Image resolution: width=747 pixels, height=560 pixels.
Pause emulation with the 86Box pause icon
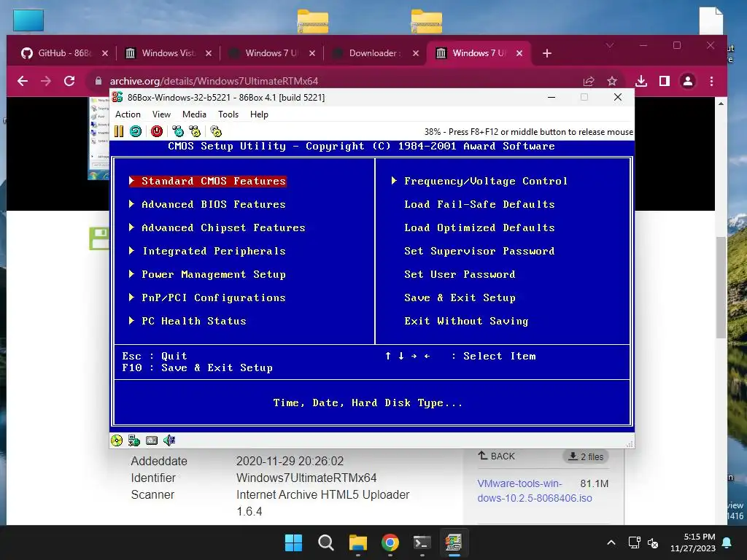119,131
